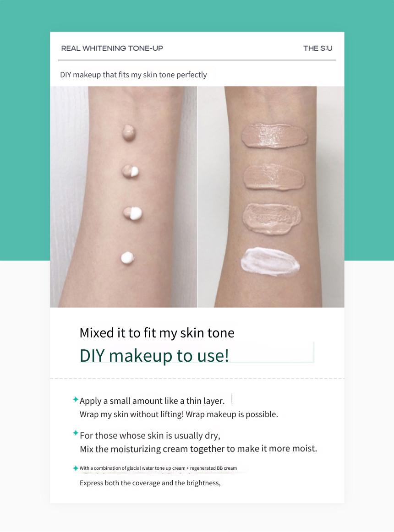Select the top beige cream dot on arm
Viewport: 394px width, 532px height.
[x=129, y=133]
